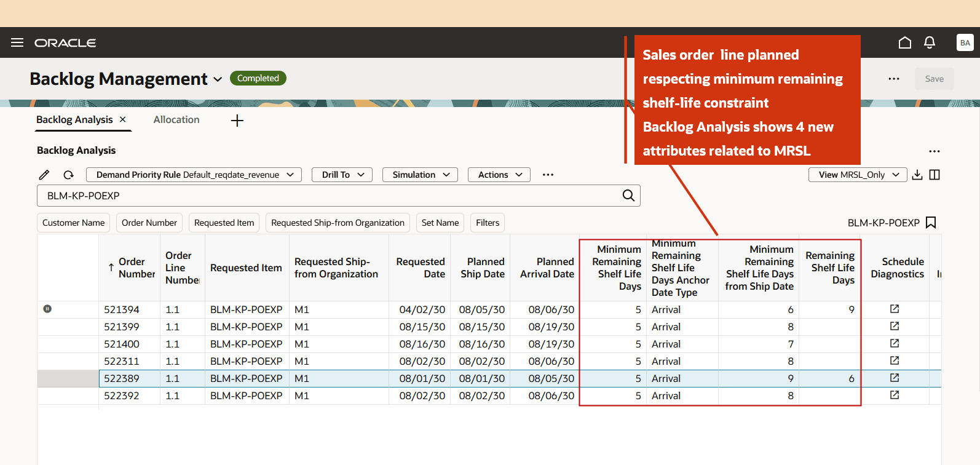Select the order number 521394 cell
This screenshot has height=465, width=980.
(x=129, y=309)
